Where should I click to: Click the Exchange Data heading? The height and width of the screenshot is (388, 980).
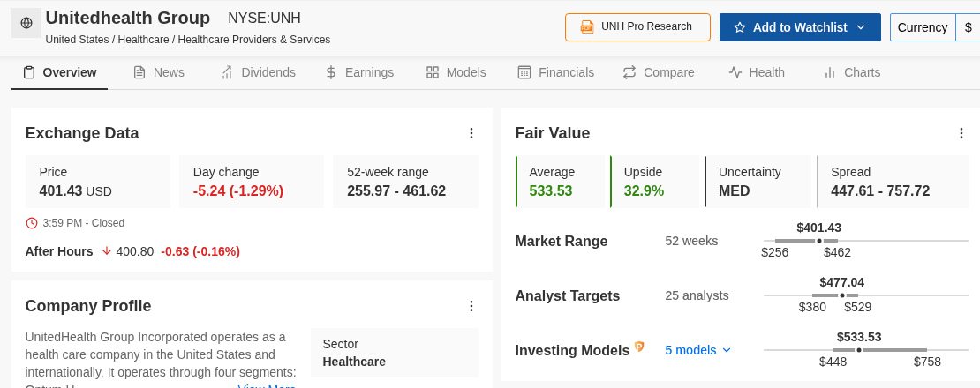[x=82, y=133]
